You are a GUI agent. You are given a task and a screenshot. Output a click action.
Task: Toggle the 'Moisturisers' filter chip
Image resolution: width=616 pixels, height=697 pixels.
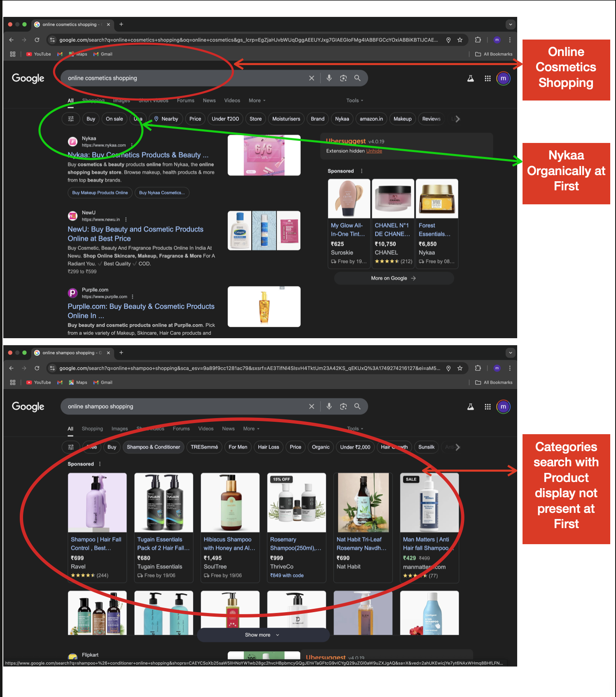pos(286,119)
